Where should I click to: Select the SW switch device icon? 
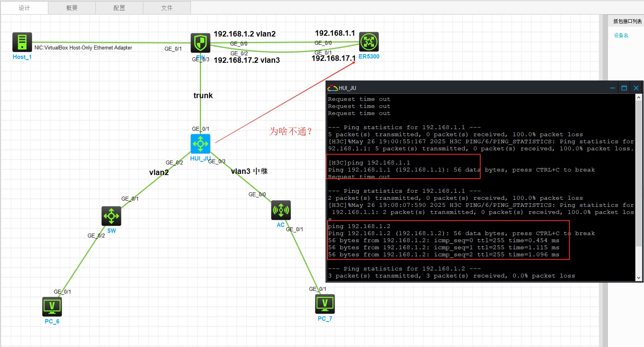point(111,216)
